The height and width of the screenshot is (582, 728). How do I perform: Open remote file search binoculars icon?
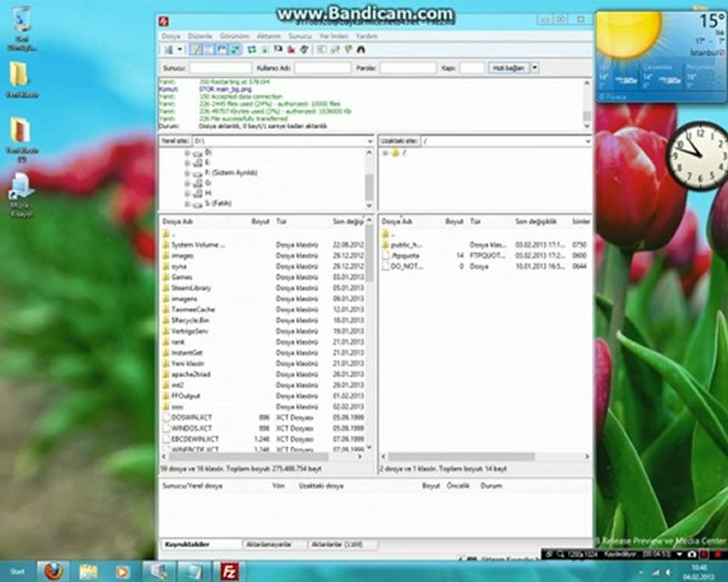tap(361, 49)
